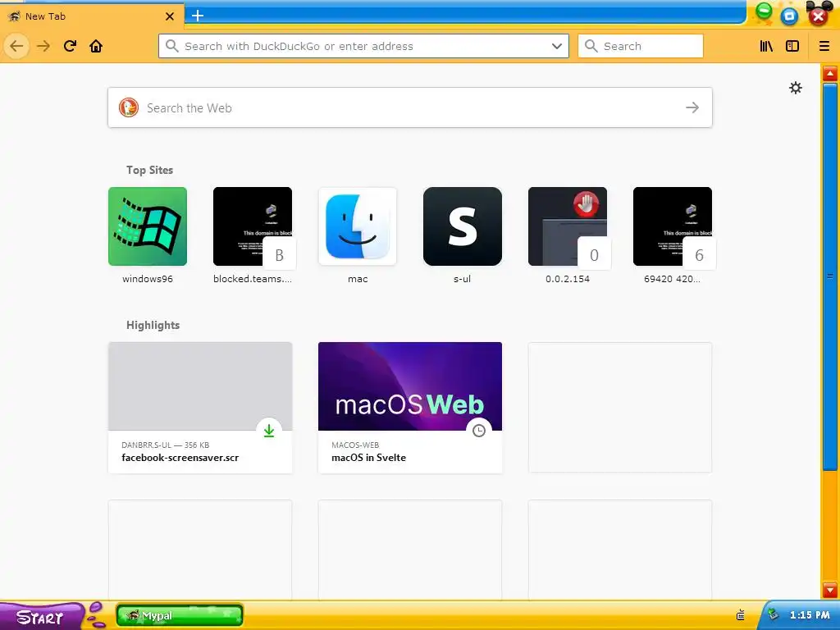Open macOS in Svelte highlight card
This screenshot has height=630, width=840.
click(410, 408)
